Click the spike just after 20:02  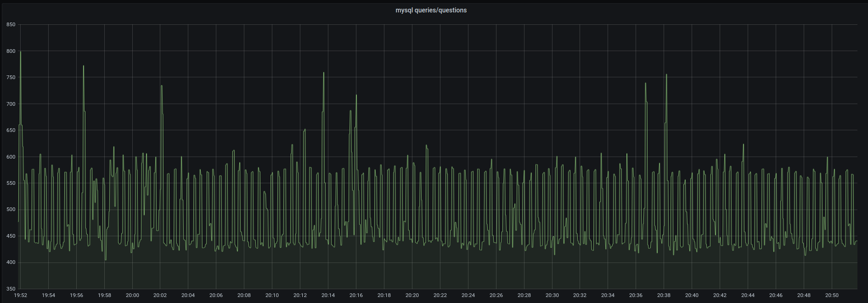(x=162, y=86)
